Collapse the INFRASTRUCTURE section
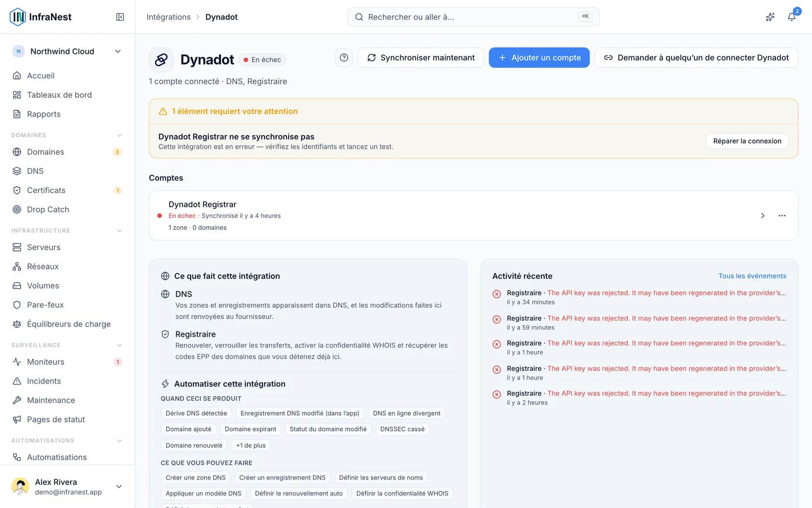 (119, 231)
